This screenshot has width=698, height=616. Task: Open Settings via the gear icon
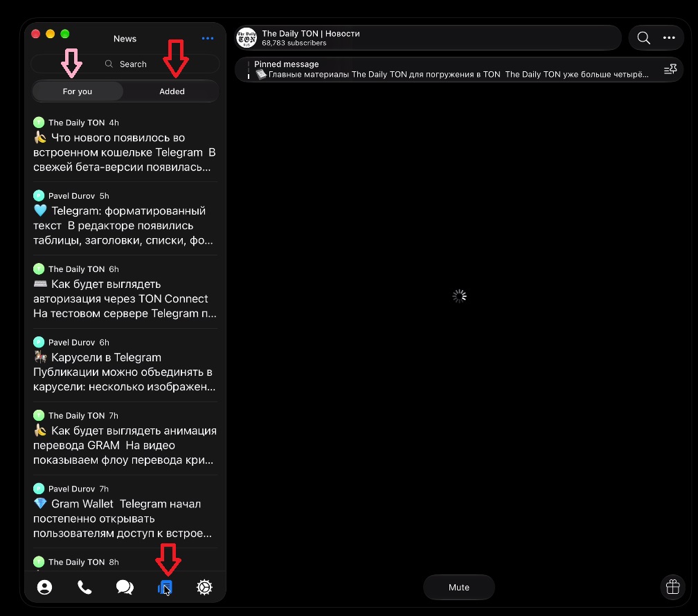(x=204, y=587)
